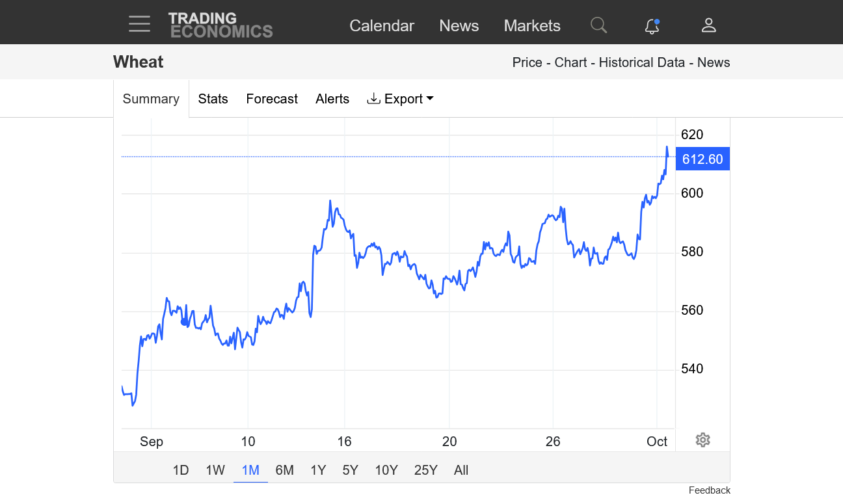
Task: Open the Alerts tab
Action: [x=332, y=99]
